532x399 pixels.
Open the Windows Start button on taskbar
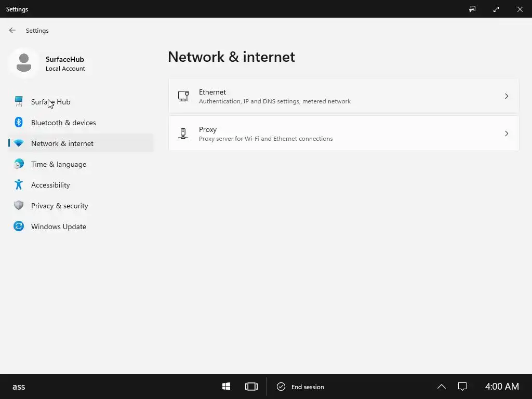point(227,387)
